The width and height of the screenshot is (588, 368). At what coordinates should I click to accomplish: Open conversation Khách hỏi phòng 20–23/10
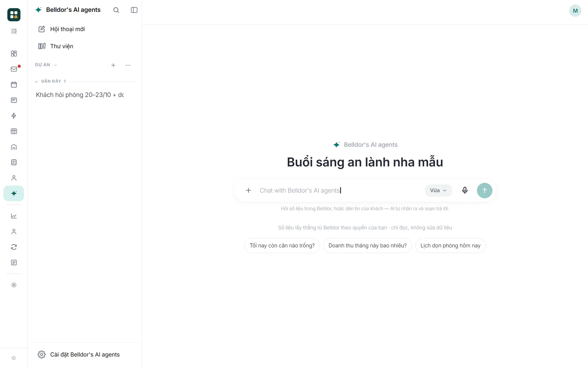[80, 95]
